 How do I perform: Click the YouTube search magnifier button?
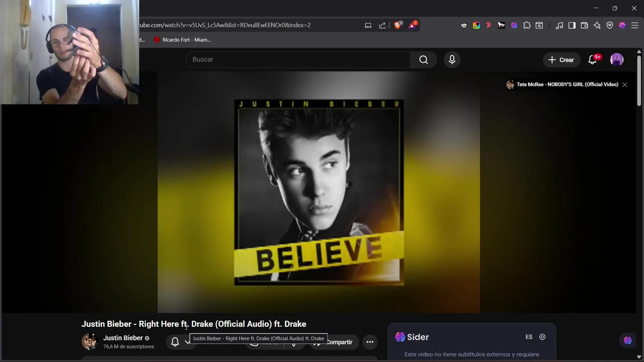(424, 59)
